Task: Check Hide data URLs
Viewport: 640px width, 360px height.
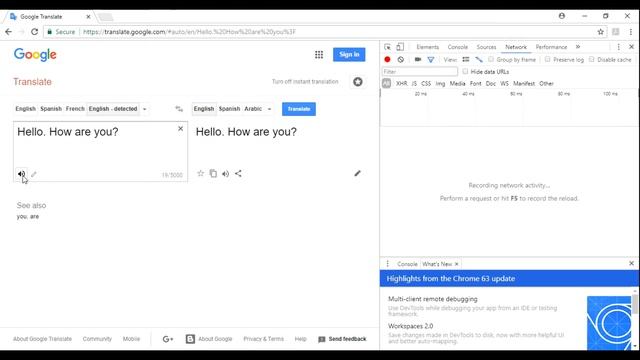Action: click(465, 71)
